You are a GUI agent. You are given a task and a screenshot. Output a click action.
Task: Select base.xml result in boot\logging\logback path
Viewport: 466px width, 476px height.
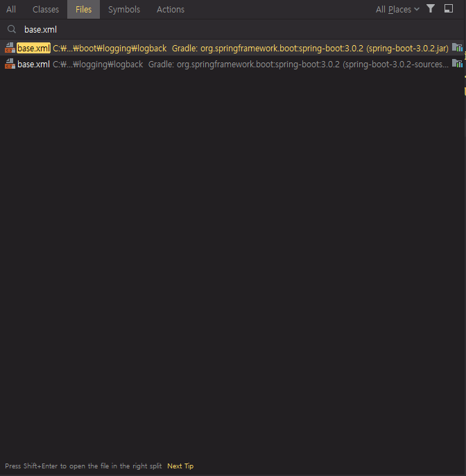232,48
